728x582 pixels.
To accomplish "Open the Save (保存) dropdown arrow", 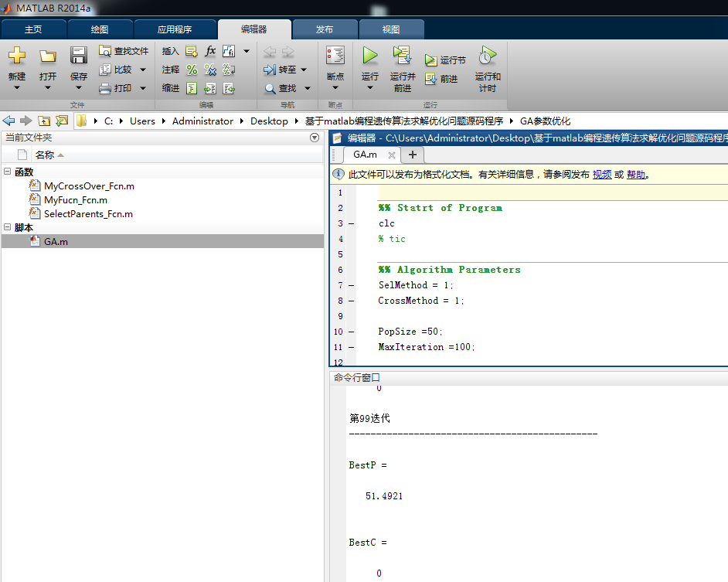I will tap(79, 88).
